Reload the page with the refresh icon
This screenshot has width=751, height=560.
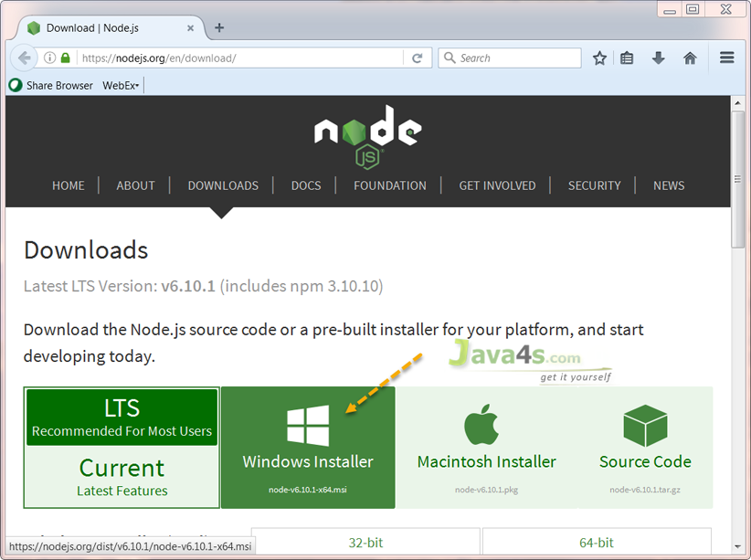coord(418,58)
